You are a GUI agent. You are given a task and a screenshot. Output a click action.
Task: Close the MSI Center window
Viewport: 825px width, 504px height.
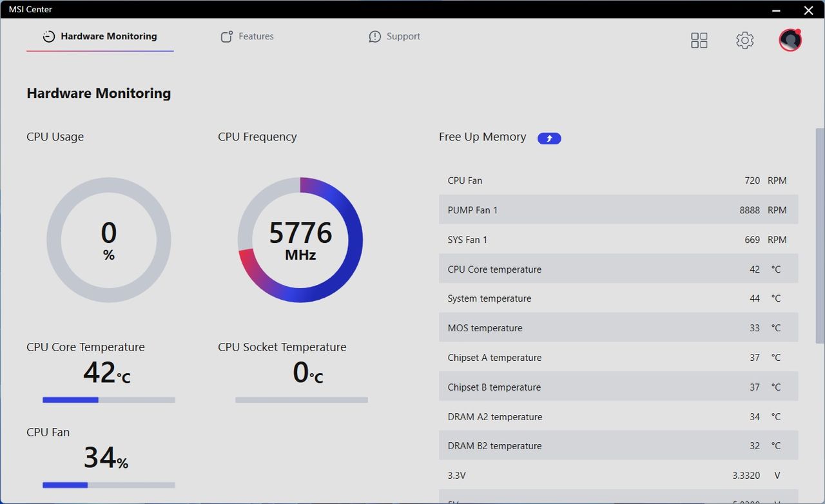click(808, 10)
